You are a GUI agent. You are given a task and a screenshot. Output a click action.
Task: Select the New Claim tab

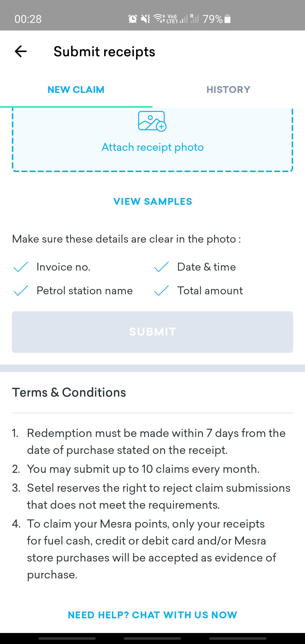[76, 90]
